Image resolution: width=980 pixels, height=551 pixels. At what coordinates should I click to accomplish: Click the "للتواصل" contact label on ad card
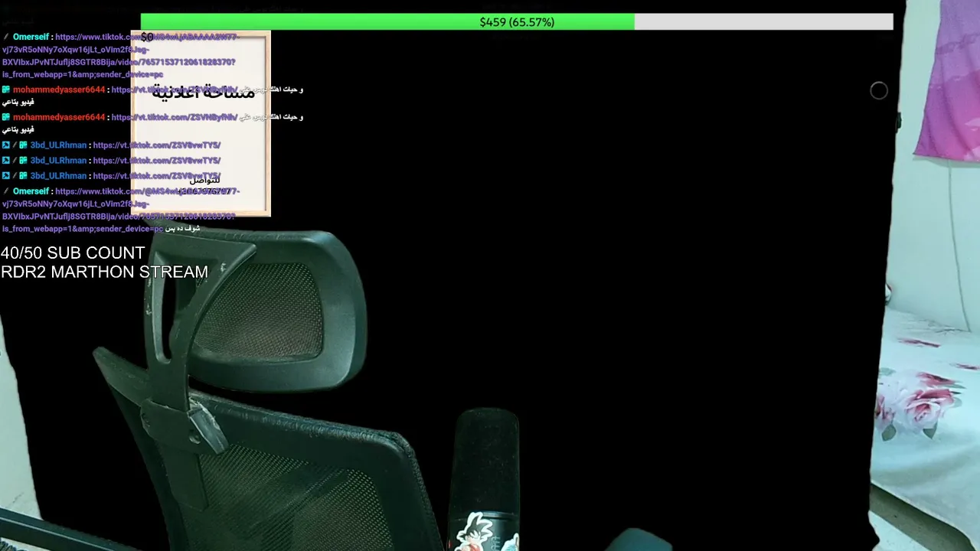[204, 181]
